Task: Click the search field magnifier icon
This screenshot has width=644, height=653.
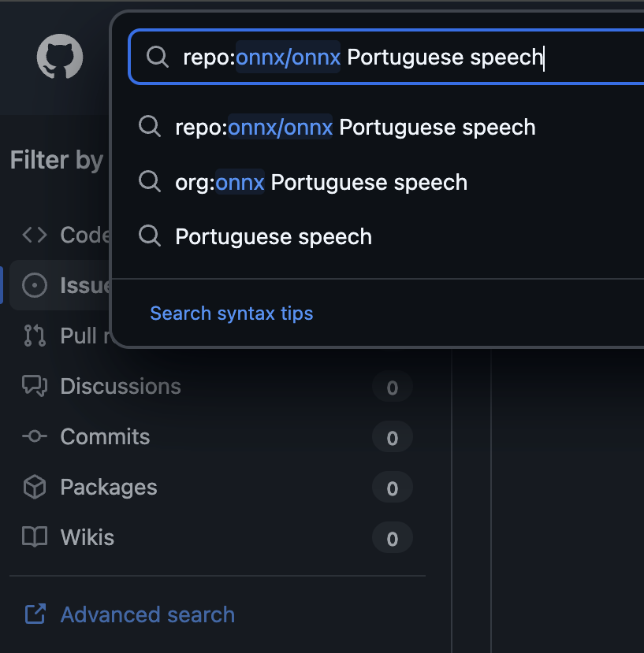Action: click(158, 57)
